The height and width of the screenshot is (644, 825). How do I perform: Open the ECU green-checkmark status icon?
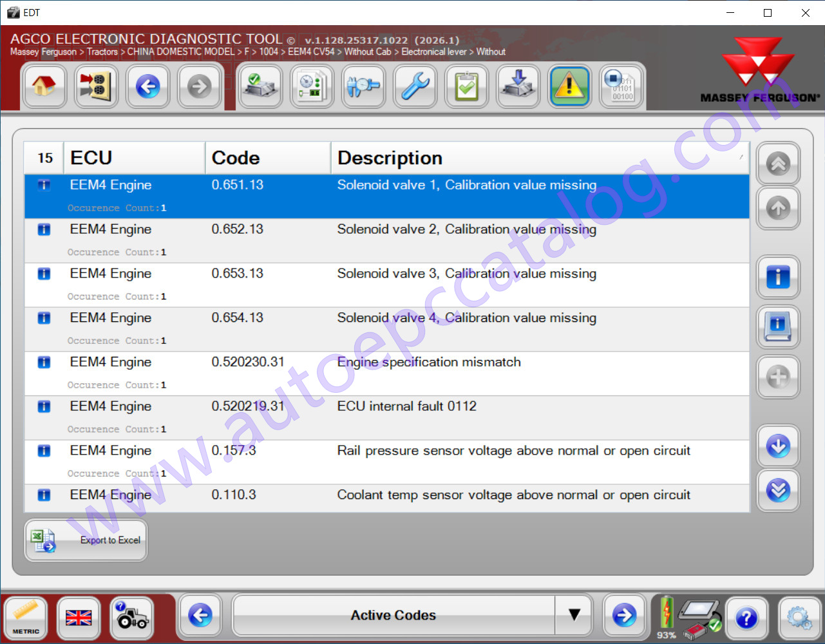click(261, 86)
